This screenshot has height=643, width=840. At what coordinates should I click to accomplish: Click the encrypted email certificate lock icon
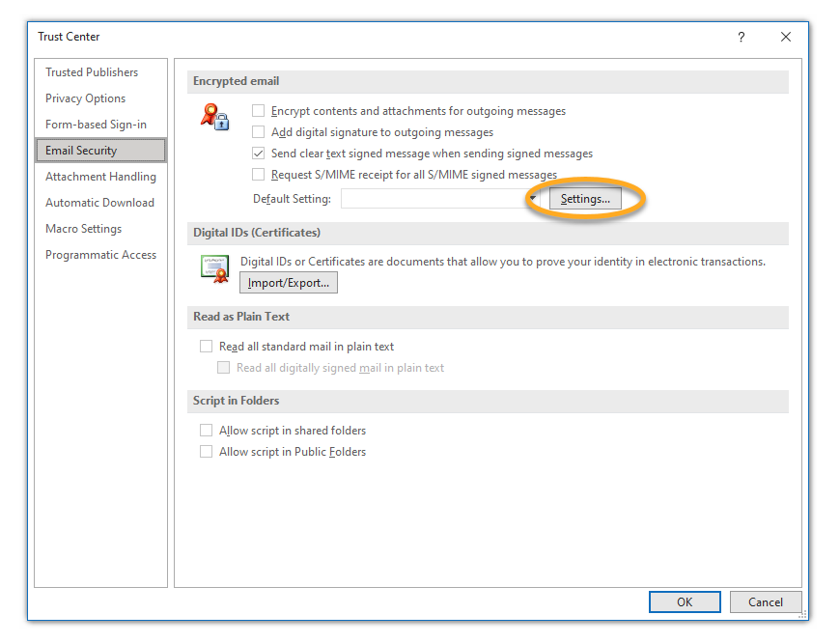tap(214, 117)
